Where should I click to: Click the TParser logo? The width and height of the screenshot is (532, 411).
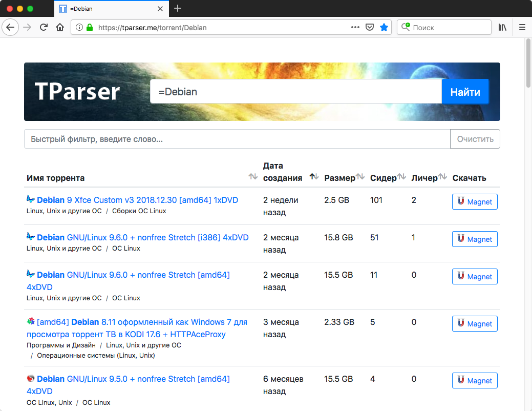77,91
